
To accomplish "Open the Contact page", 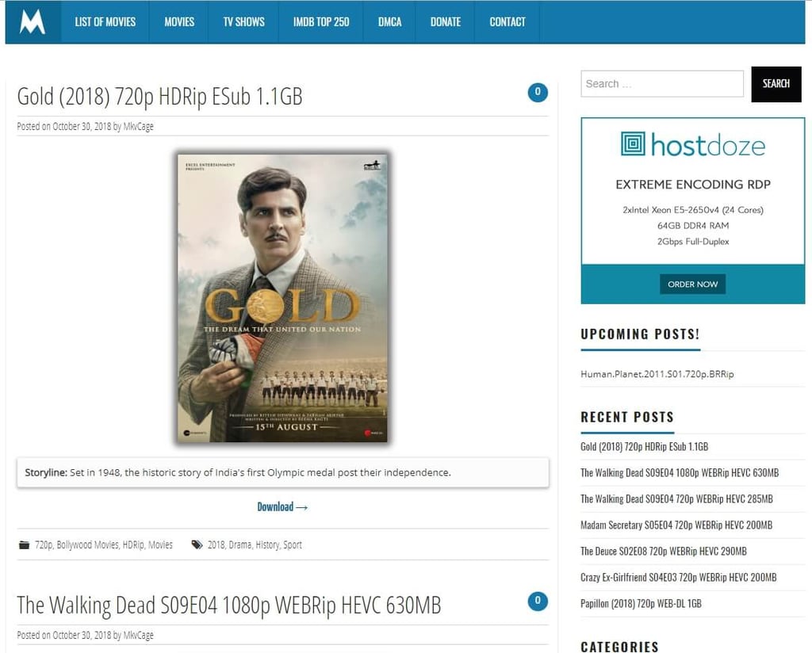I will click(507, 21).
